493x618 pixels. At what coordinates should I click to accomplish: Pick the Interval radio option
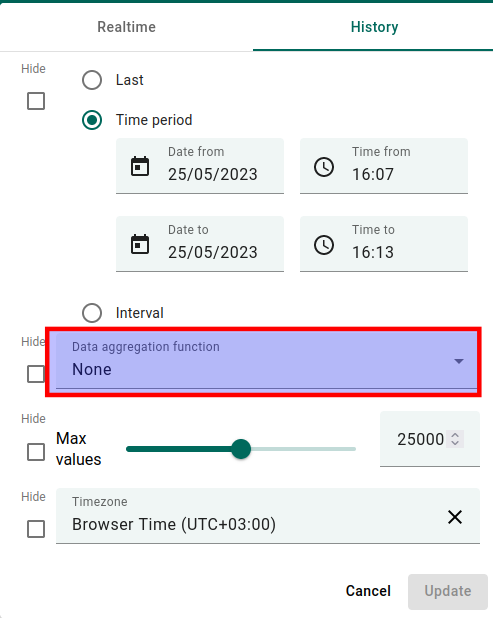point(92,313)
